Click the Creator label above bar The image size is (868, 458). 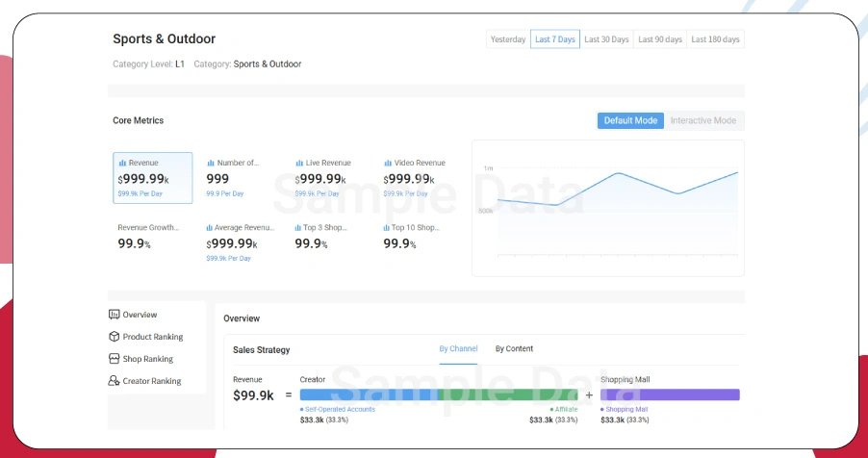pyautogui.click(x=313, y=379)
